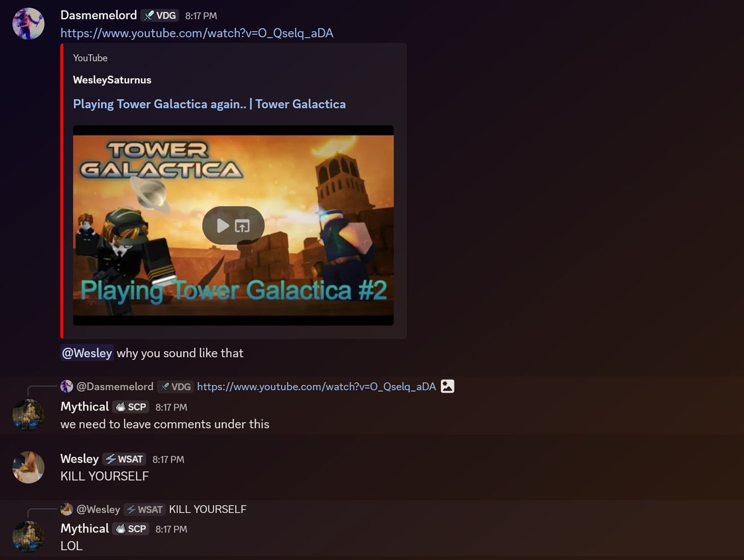Click the 'LOL' message text
Viewport: 744px width, 560px height.
pos(71,546)
